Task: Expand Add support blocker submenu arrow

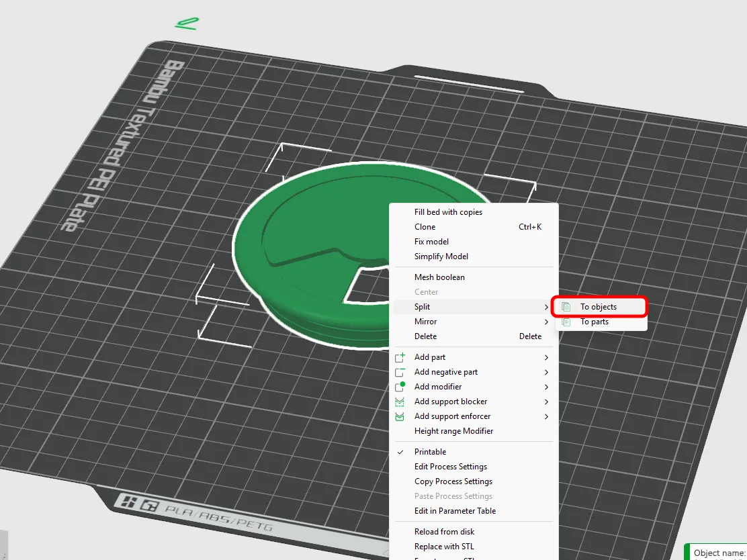Action: click(x=546, y=402)
